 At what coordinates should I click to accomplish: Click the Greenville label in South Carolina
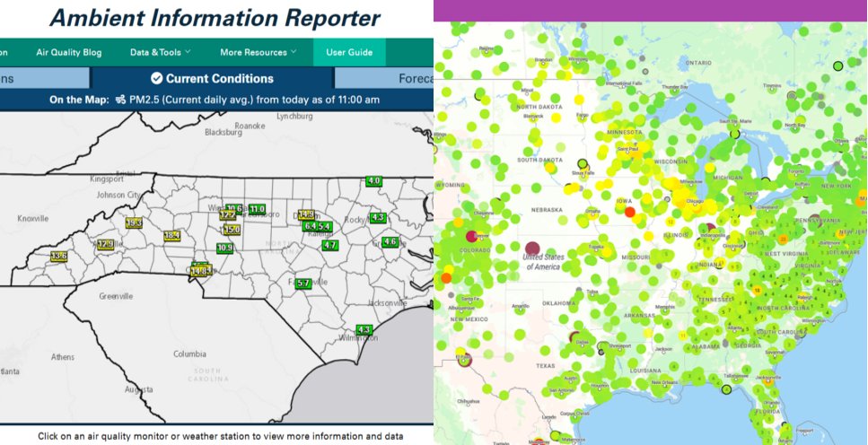pyautogui.click(x=116, y=296)
